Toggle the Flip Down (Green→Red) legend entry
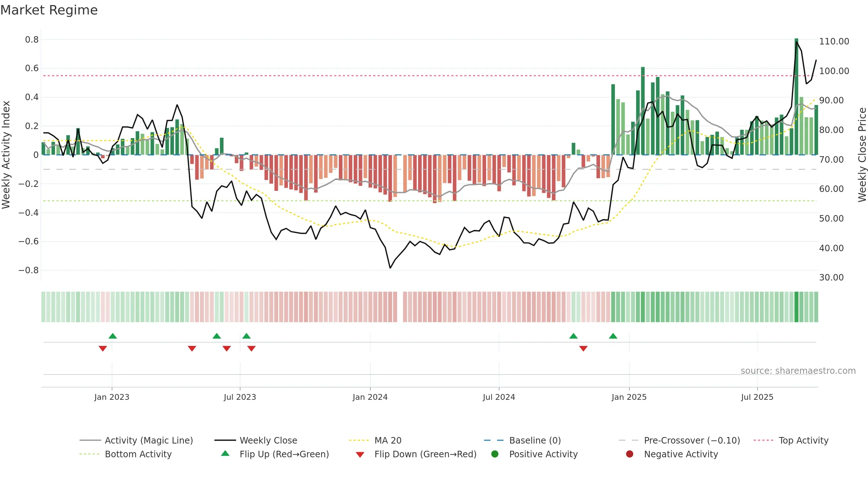868x488 pixels. (x=416, y=454)
